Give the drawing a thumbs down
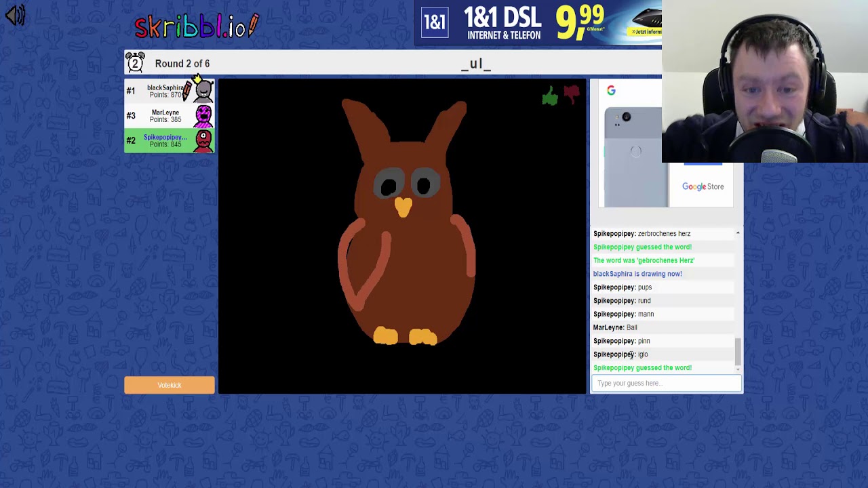868x488 pixels. point(572,94)
